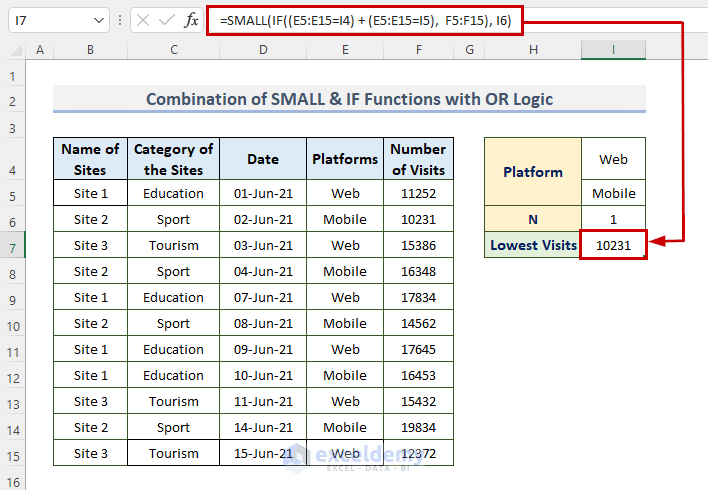Screen dimensions: 708x490
Task: Click the title "Combination of SMALL & IF Functions"
Action: tap(349, 99)
